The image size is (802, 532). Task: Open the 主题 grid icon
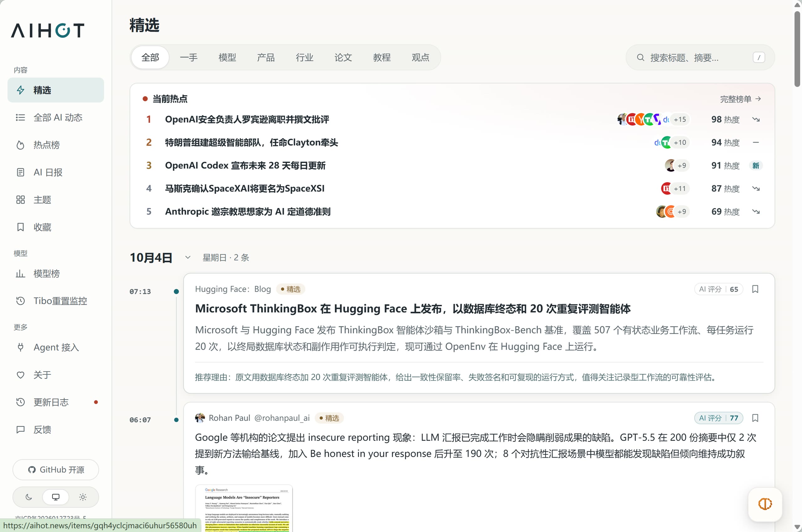click(20, 200)
